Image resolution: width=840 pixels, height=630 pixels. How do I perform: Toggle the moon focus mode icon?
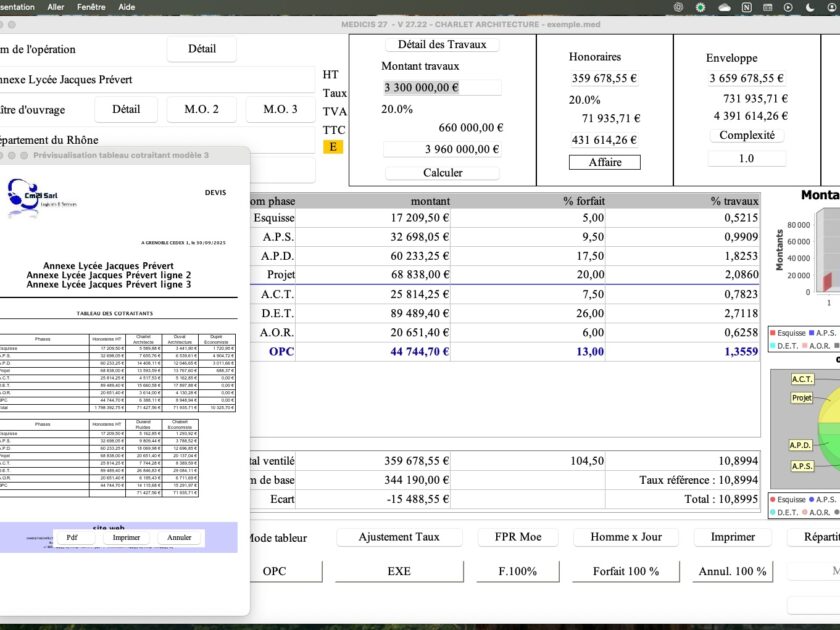[810, 8]
